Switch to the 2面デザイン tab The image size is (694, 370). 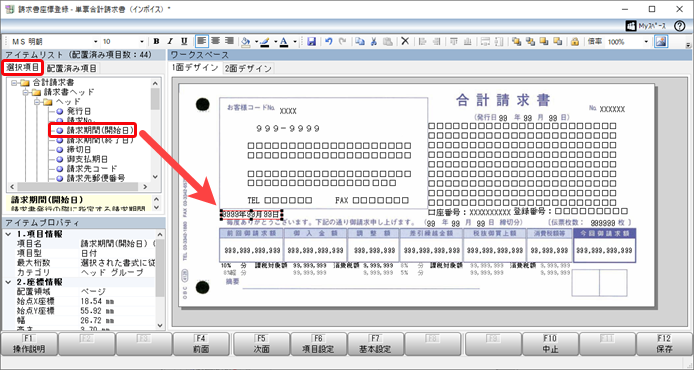(x=248, y=68)
